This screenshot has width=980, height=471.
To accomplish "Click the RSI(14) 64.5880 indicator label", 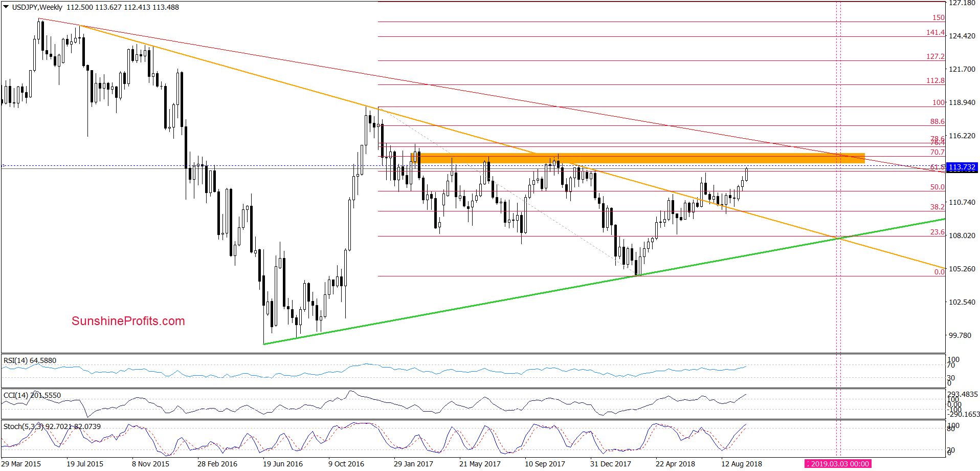I will (x=30, y=360).
